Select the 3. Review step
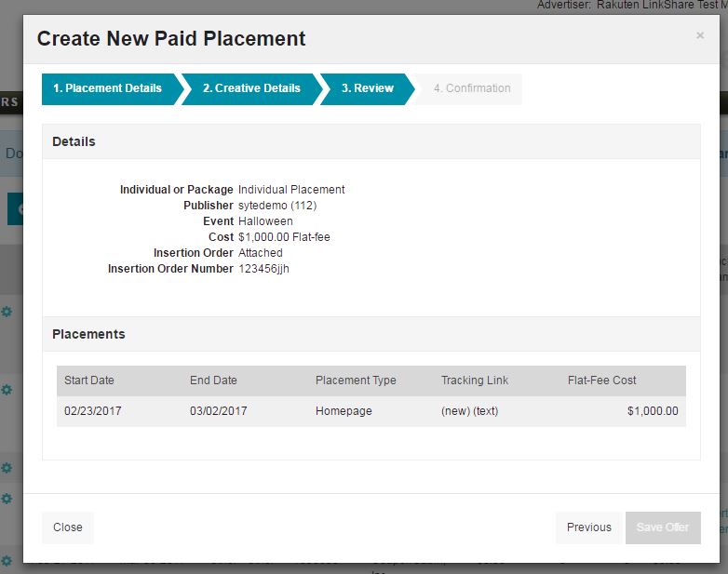 click(367, 88)
